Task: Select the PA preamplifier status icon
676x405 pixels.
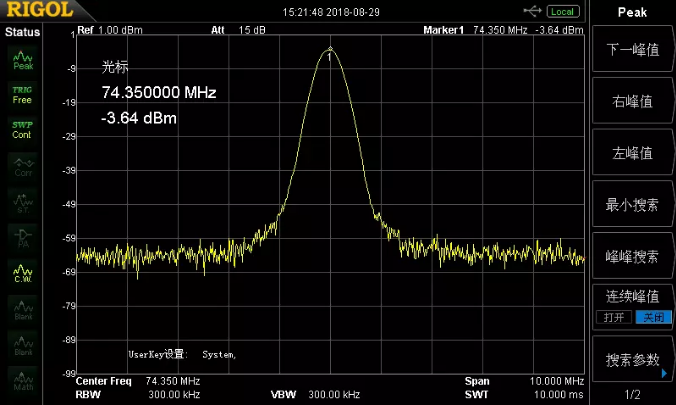Action: [22, 236]
